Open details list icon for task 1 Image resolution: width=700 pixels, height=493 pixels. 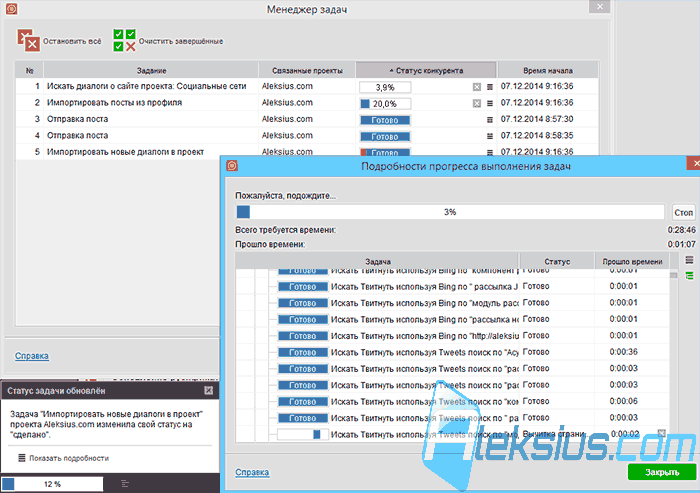click(490, 87)
